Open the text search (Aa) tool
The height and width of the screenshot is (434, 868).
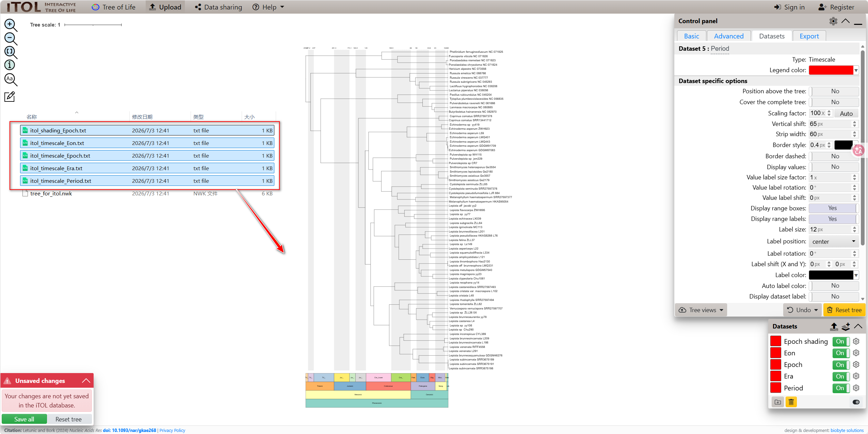[x=10, y=79]
